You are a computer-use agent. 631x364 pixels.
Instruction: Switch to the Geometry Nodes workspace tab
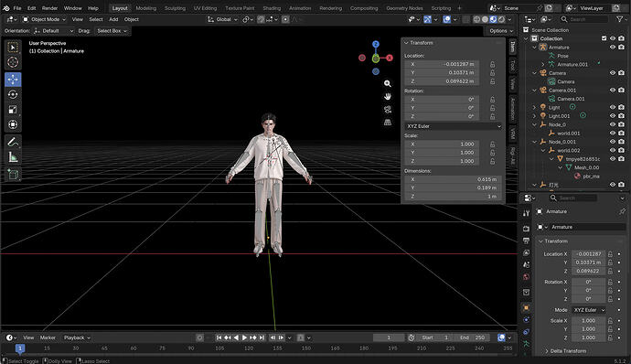(x=404, y=8)
